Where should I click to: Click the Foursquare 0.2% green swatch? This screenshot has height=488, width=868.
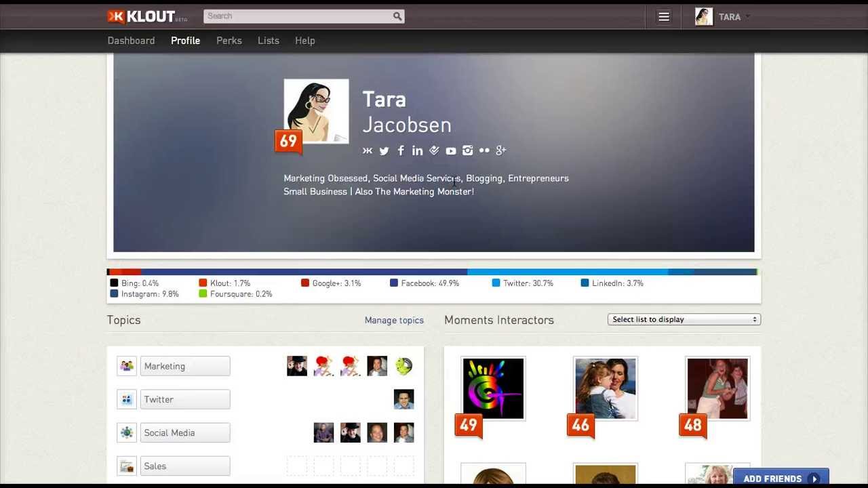pos(203,294)
